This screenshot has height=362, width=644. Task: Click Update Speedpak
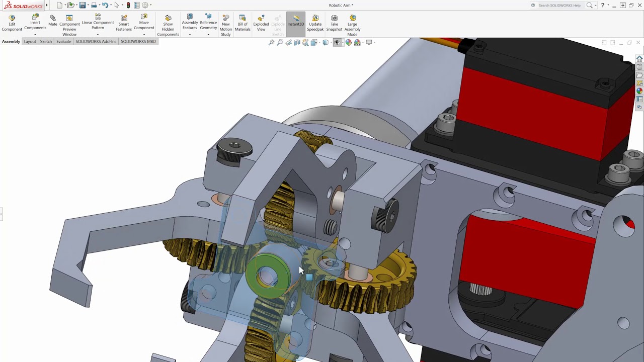point(315,23)
